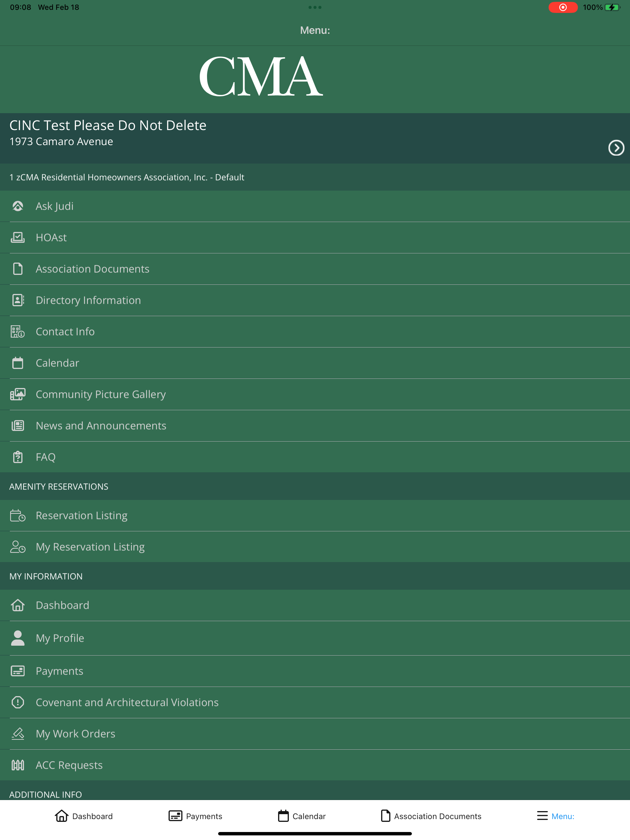Tap the Ask Judi icon
Screen dimensions: 630x840
[x=18, y=206]
